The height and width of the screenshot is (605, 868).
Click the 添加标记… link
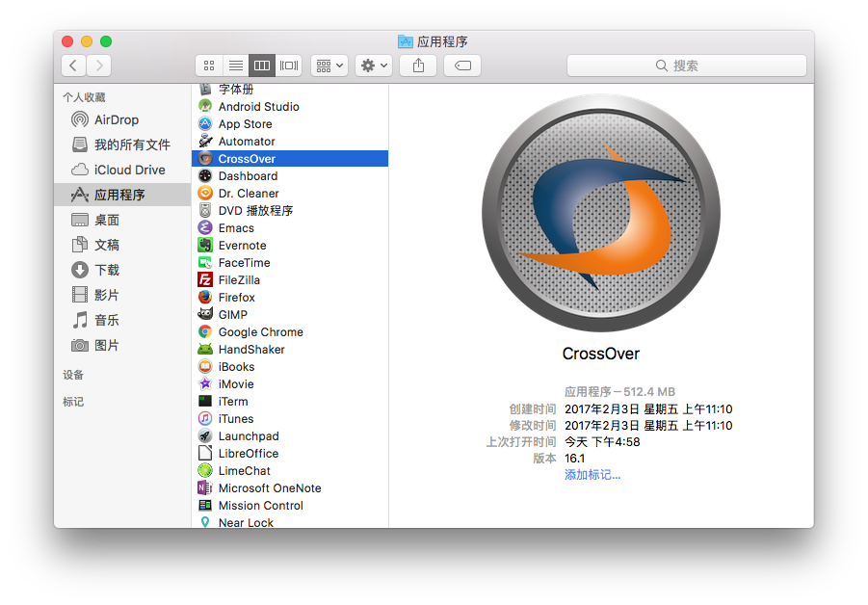point(592,475)
